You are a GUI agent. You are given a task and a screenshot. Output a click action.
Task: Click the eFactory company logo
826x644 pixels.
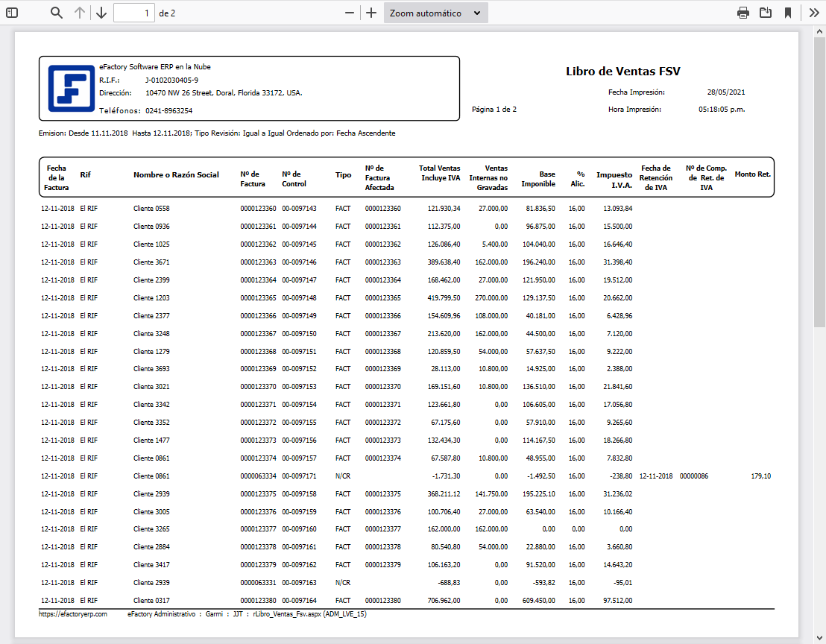(x=72, y=89)
